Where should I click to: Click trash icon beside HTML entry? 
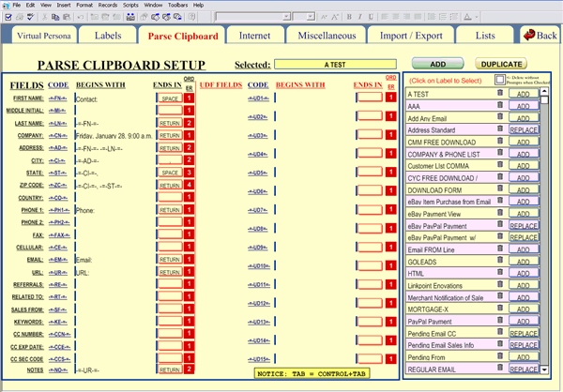pos(500,272)
